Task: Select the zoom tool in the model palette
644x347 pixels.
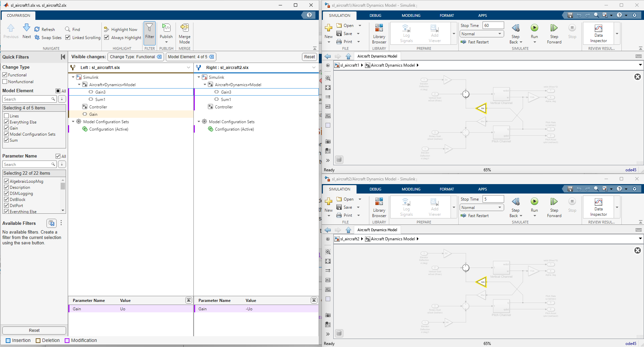Action: click(x=328, y=78)
